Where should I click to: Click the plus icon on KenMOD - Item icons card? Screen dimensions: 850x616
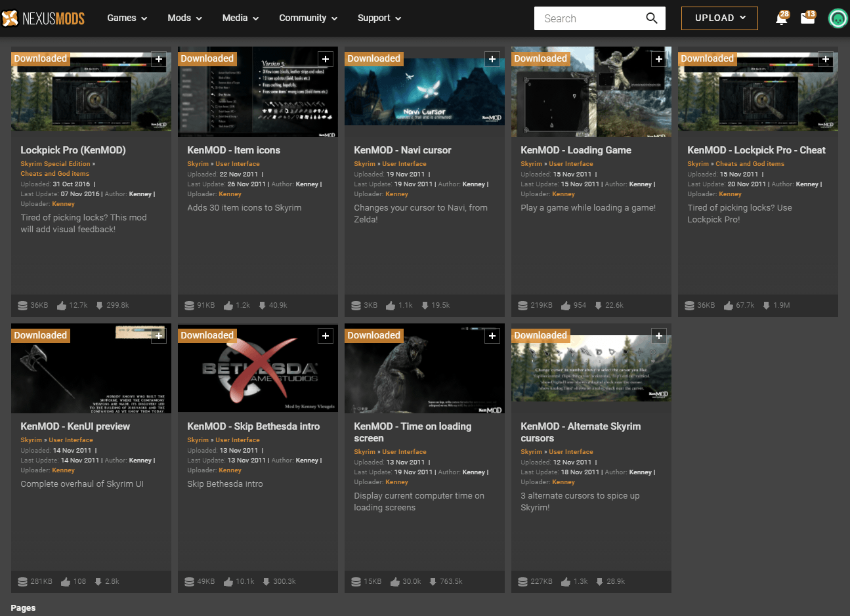pyautogui.click(x=326, y=59)
